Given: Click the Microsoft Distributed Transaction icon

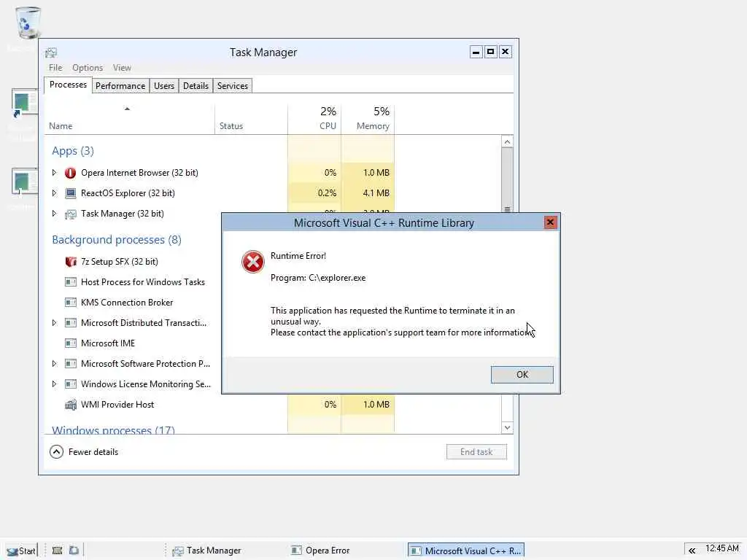Looking at the screenshot, I should [70, 323].
